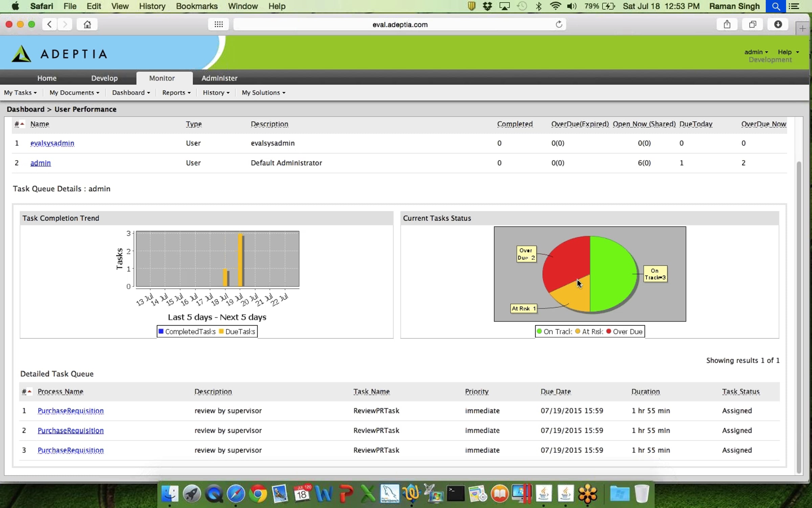Show all tabs overview icon
This screenshot has height=508, width=812.
pos(752,24)
